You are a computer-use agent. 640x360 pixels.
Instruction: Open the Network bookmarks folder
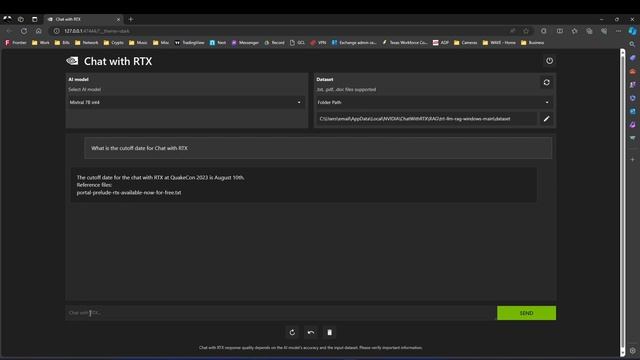click(x=87, y=42)
